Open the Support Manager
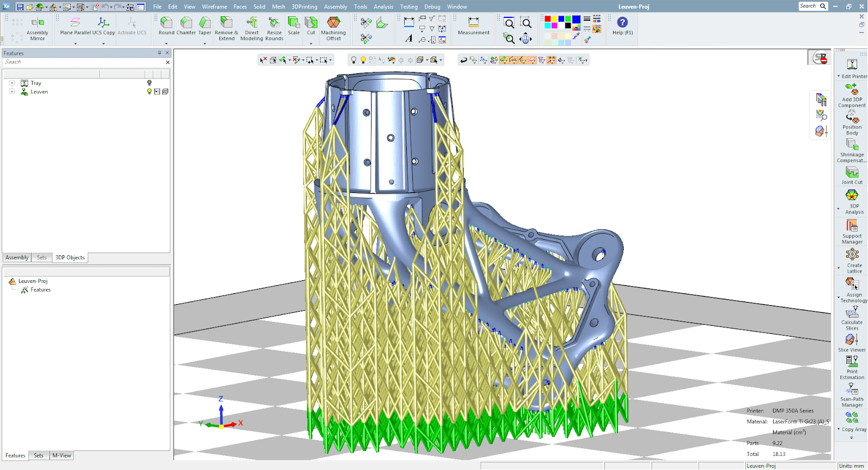This screenshot has height=470, width=868. click(x=852, y=231)
